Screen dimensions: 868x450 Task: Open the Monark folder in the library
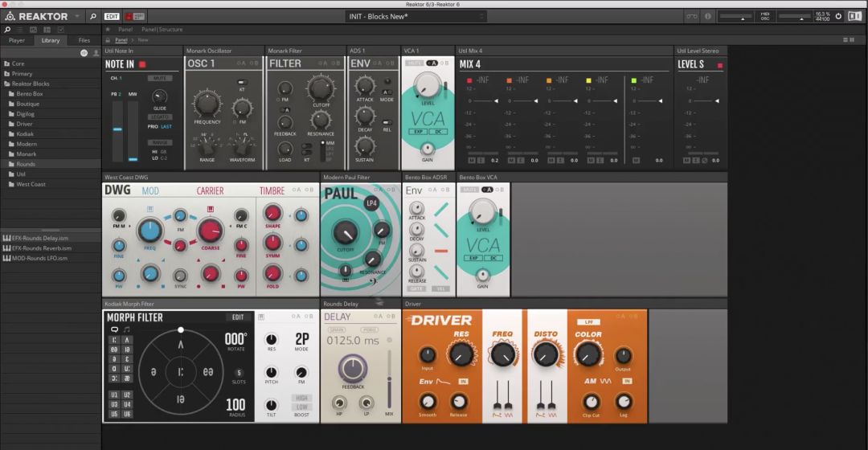(x=26, y=154)
